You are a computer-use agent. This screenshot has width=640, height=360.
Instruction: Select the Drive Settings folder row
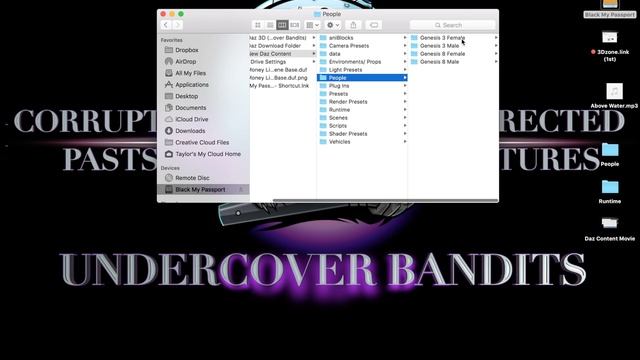pos(283,62)
